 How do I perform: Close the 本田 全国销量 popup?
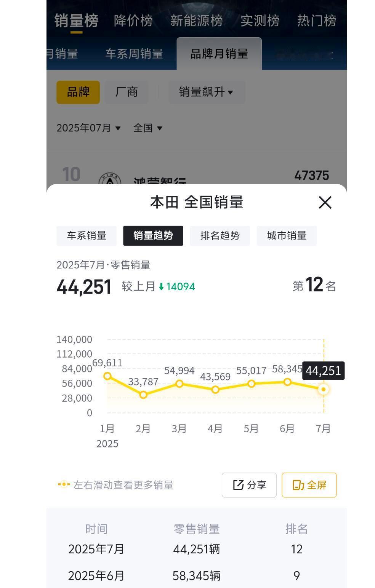click(325, 203)
